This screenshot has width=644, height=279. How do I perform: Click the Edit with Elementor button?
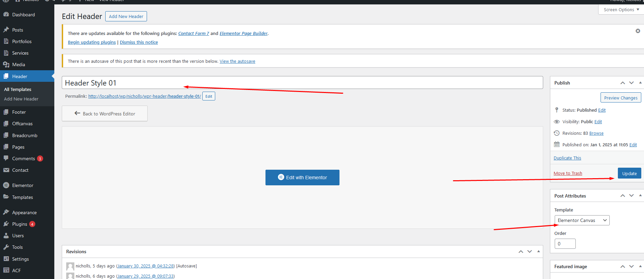tap(302, 178)
